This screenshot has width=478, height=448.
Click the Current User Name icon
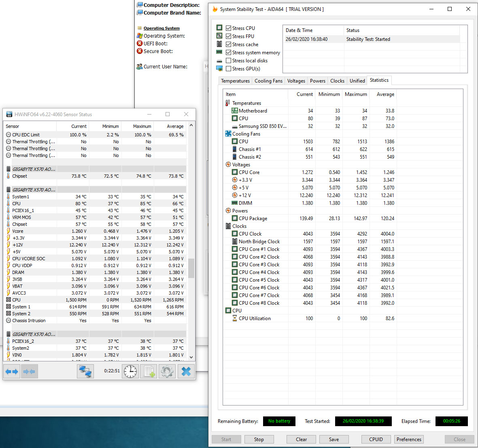tap(140, 66)
